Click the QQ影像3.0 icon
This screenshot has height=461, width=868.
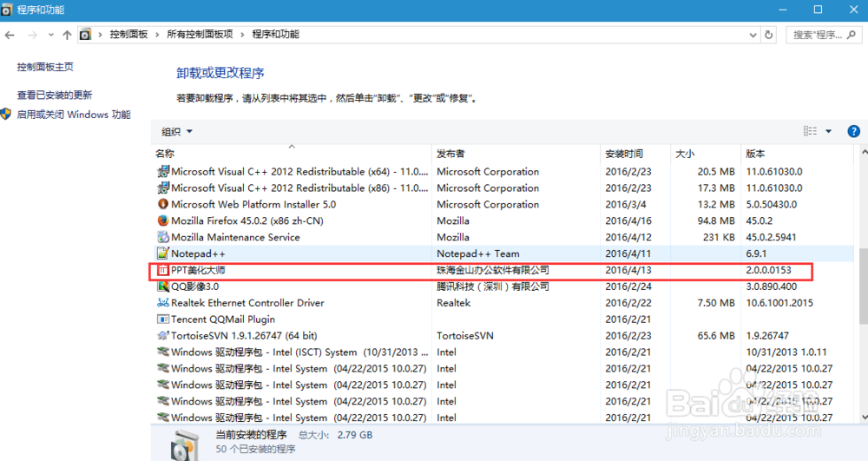[163, 286]
